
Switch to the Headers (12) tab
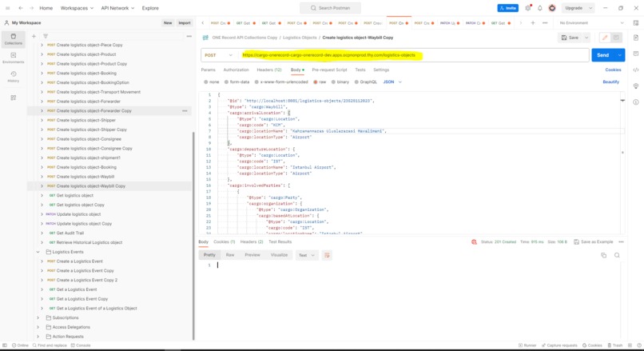(269, 70)
